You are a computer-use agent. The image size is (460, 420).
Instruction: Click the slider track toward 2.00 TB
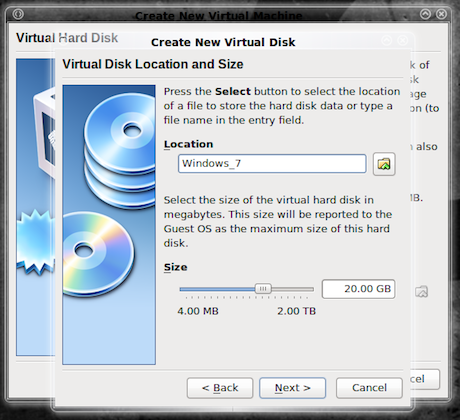tap(293, 289)
